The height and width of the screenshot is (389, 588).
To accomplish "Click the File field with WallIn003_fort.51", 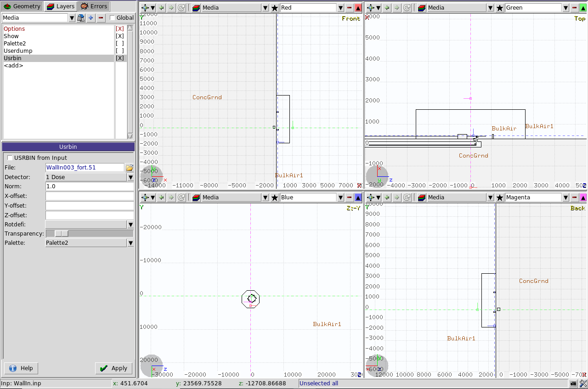I will tap(85, 168).
